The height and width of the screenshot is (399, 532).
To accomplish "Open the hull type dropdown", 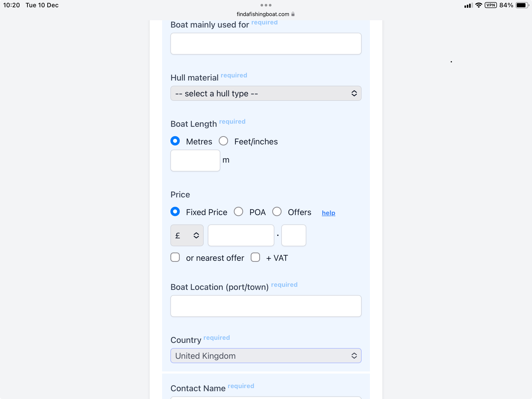I will [x=266, y=93].
